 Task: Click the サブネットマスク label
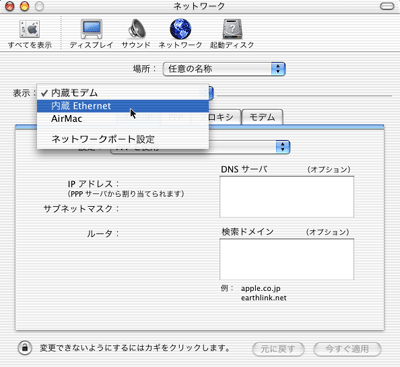[81, 209]
